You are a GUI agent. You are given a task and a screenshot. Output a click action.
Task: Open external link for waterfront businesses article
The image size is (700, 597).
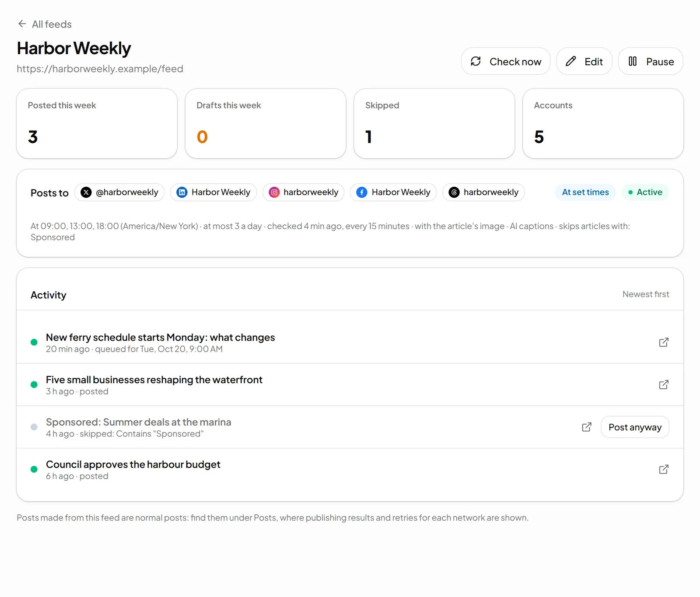tap(664, 385)
